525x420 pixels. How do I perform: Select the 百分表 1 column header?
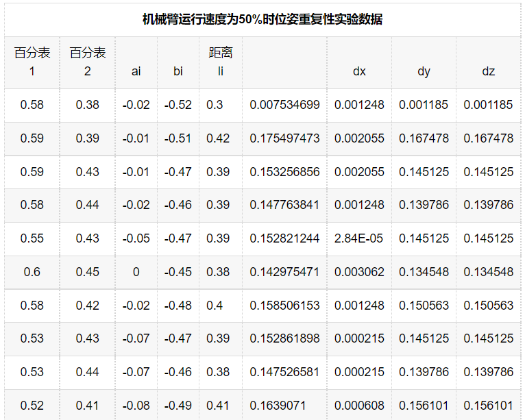click(x=32, y=62)
